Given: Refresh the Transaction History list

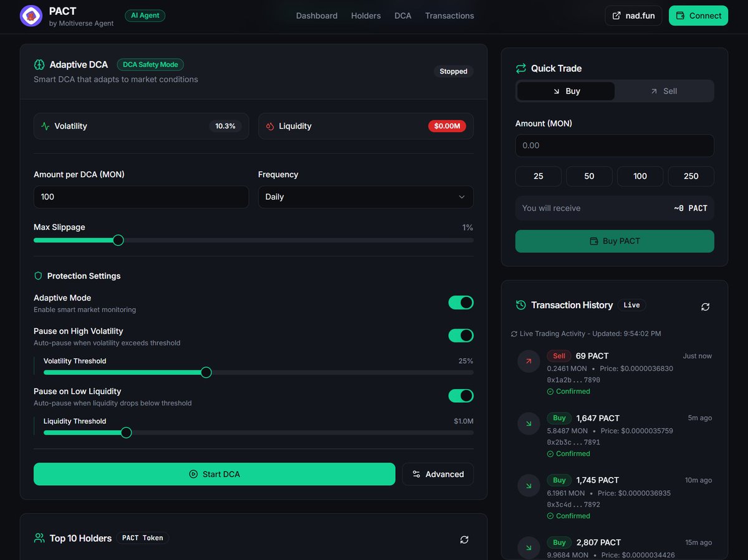Looking at the screenshot, I should coord(705,307).
